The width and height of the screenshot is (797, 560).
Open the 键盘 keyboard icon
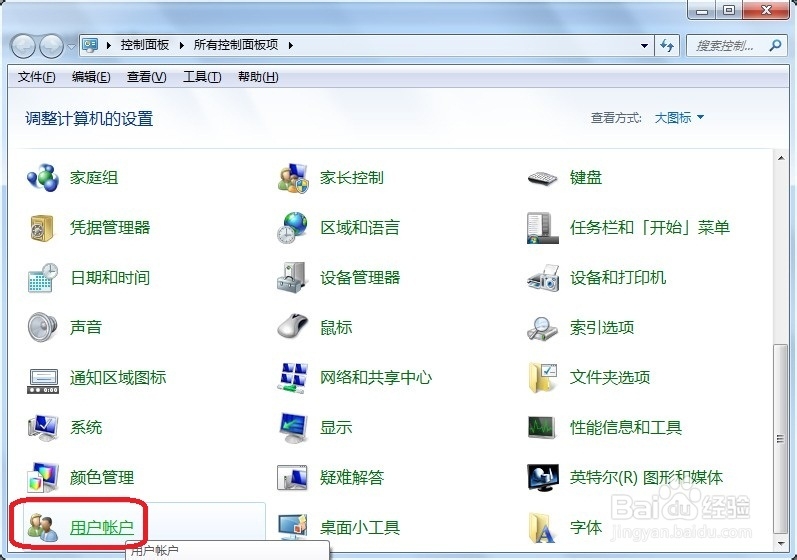542,178
